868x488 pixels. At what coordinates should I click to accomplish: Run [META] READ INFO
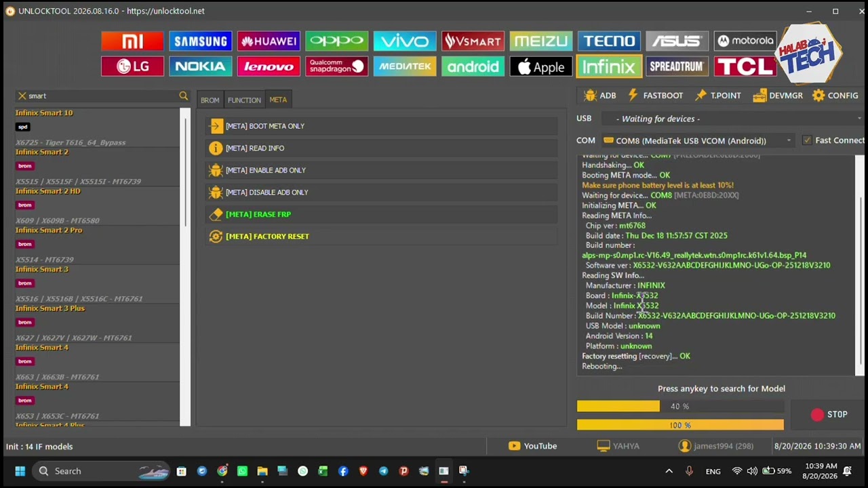click(382, 148)
